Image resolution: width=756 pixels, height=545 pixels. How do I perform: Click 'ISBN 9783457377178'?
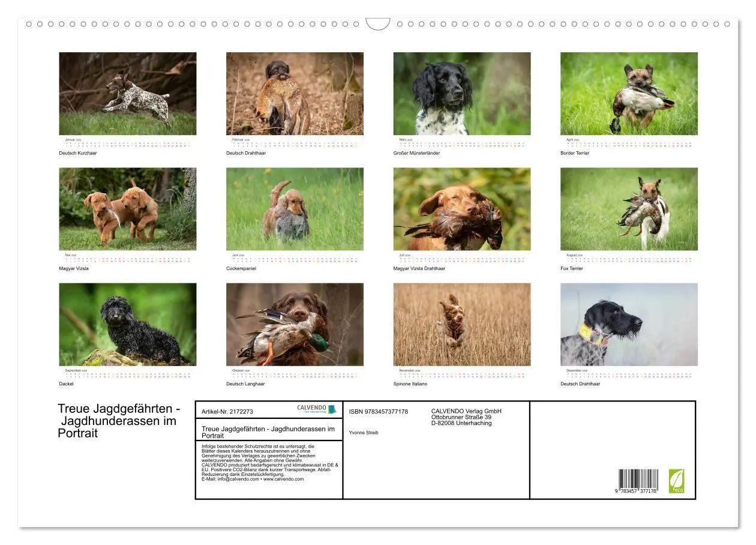379,412
